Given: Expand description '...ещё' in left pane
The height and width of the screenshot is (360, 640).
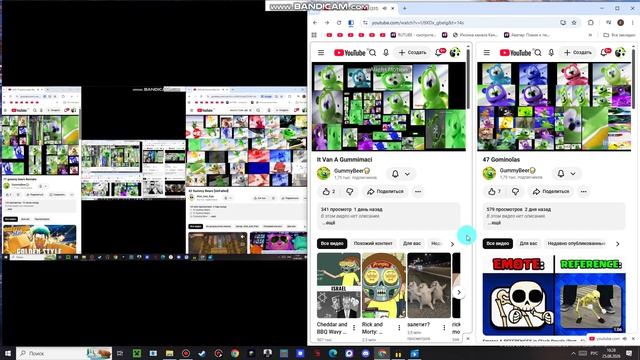Looking at the screenshot, I should point(328,223).
